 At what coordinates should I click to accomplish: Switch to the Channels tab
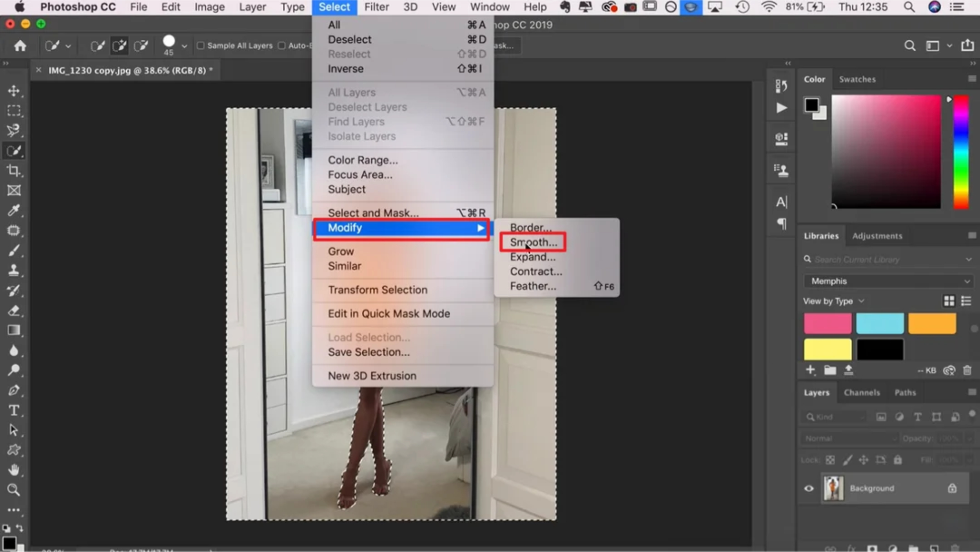[862, 392]
